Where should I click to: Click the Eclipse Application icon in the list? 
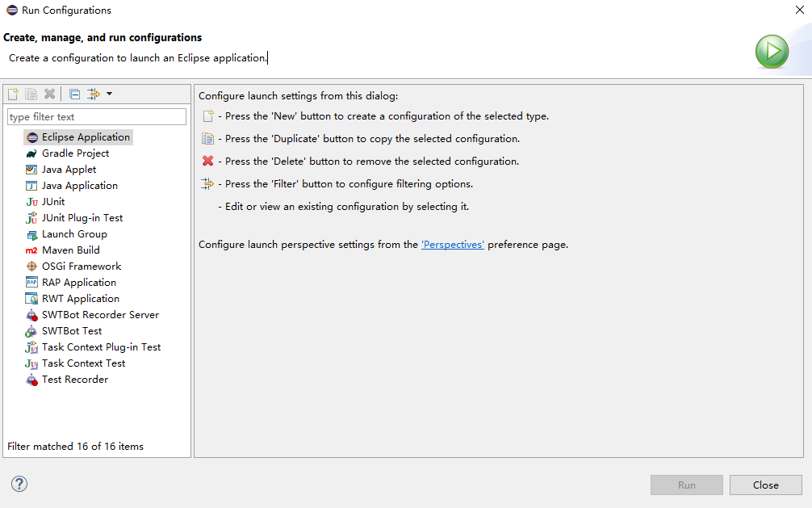click(x=32, y=137)
